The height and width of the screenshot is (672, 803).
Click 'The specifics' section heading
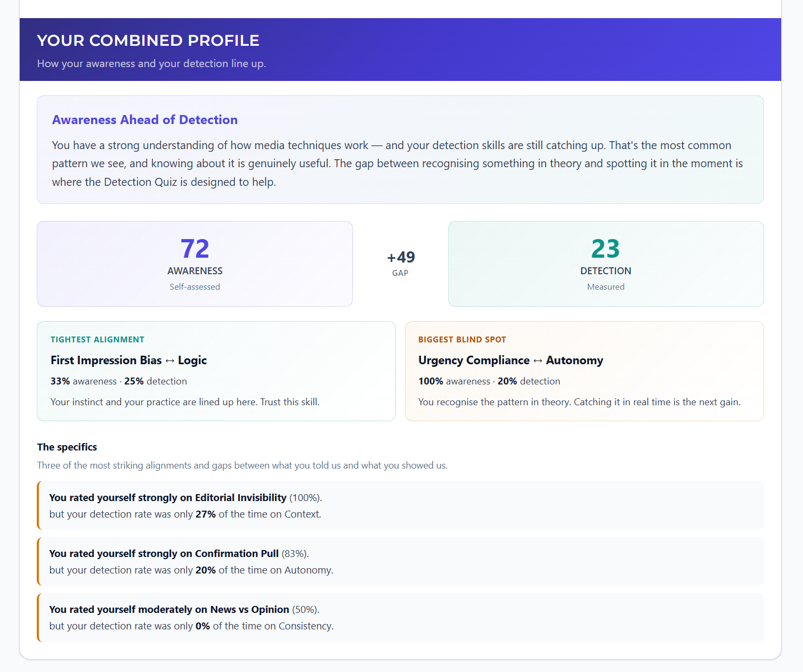point(67,447)
